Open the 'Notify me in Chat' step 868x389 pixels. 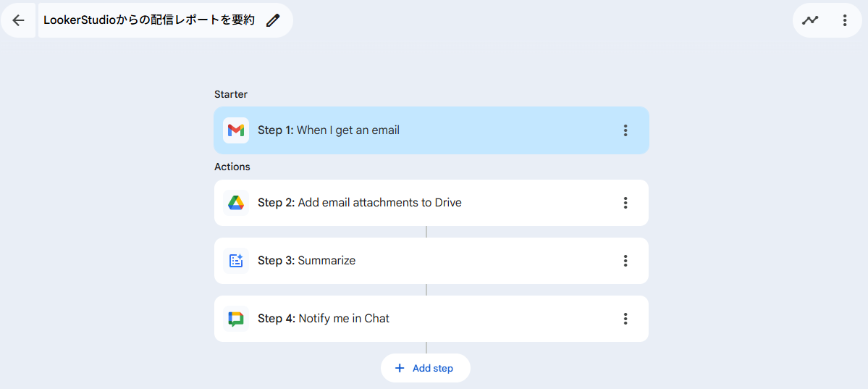point(343,319)
